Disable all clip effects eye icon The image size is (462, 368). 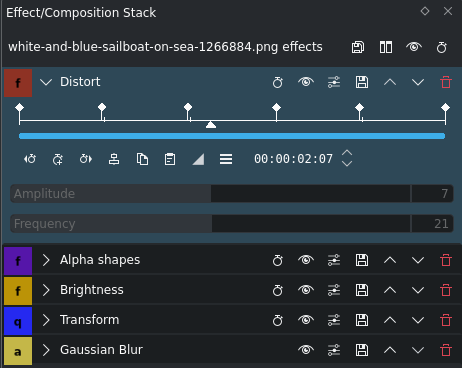coord(414,47)
